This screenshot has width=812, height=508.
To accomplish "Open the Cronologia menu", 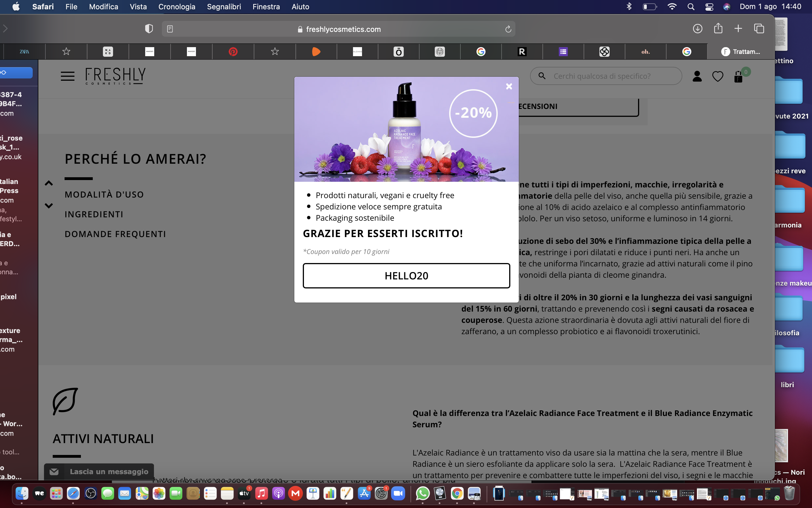I will click(x=176, y=7).
